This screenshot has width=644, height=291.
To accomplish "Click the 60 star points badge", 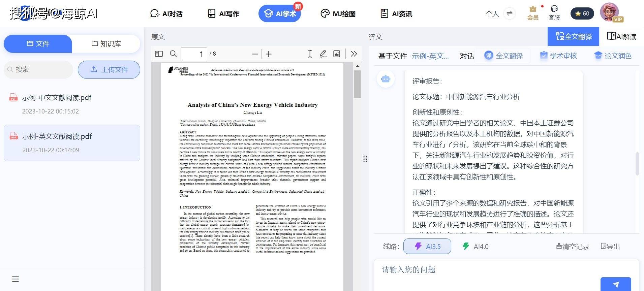I will 582,13.
